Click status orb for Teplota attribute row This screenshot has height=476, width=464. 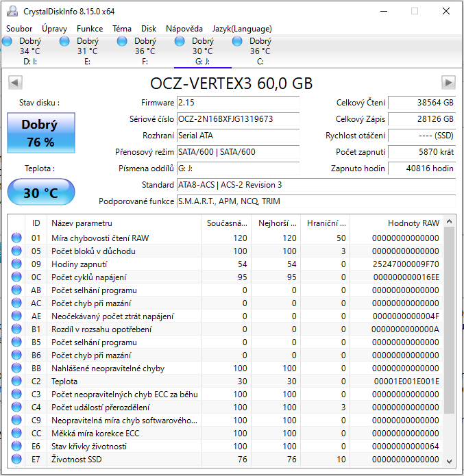[x=17, y=381]
